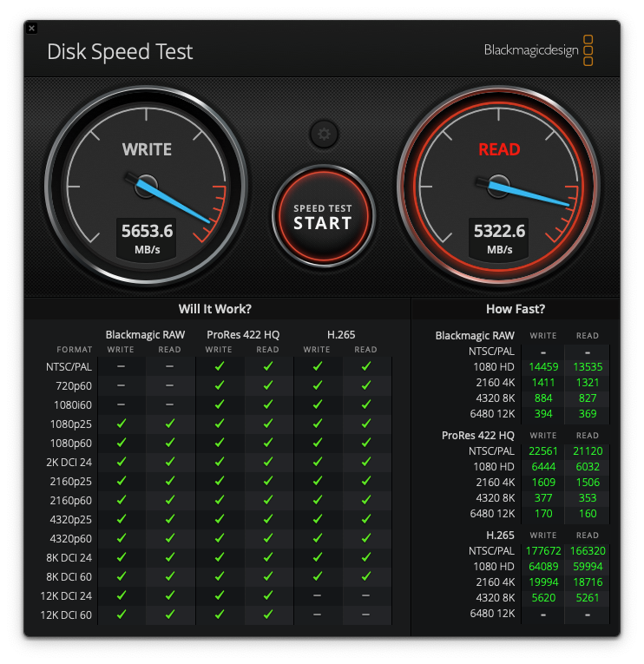
Task: Select the 1080i60 format row label
Action: tap(72, 404)
